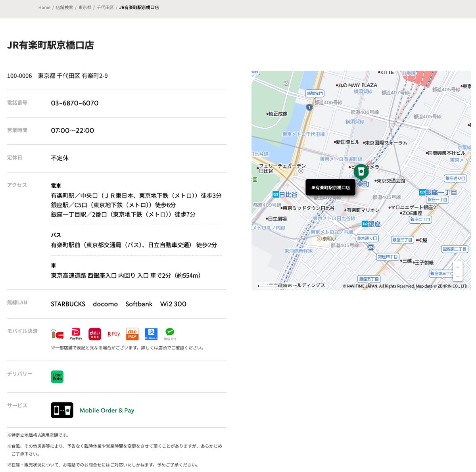Open 東京都 breadcrumb link
The height and width of the screenshot is (472, 476).
point(85,8)
